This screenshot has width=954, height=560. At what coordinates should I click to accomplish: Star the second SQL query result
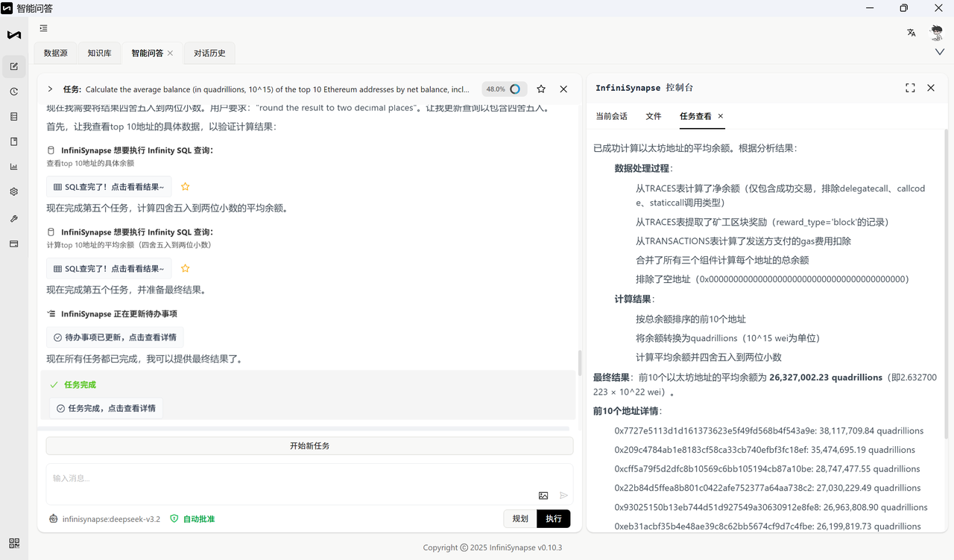tap(186, 269)
